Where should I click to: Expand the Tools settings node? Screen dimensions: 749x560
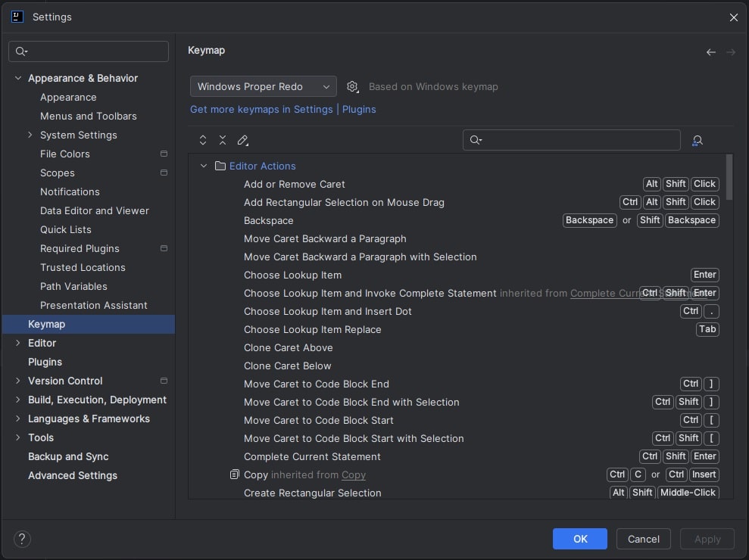pyautogui.click(x=18, y=437)
